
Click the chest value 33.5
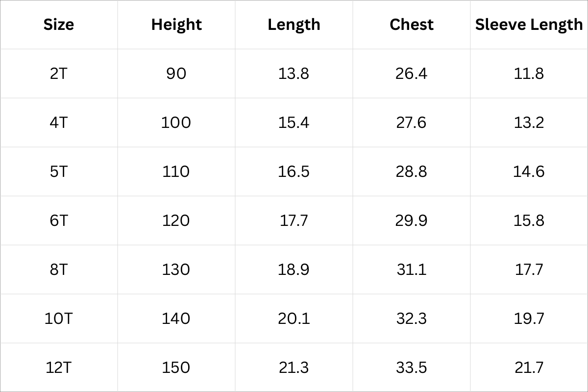[x=412, y=367]
